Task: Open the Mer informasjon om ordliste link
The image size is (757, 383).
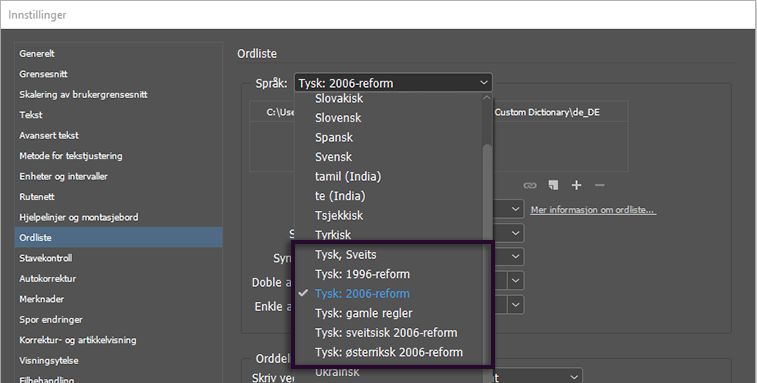Action: (x=593, y=210)
